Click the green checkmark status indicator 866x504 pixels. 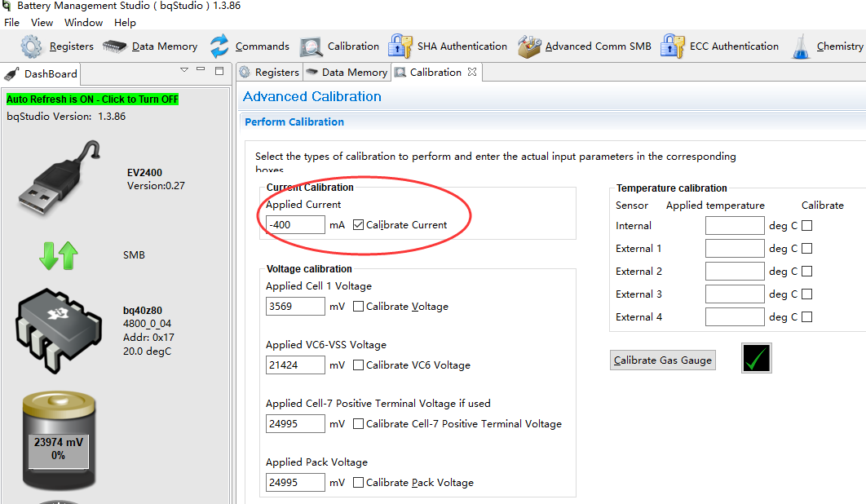[x=757, y=358]
